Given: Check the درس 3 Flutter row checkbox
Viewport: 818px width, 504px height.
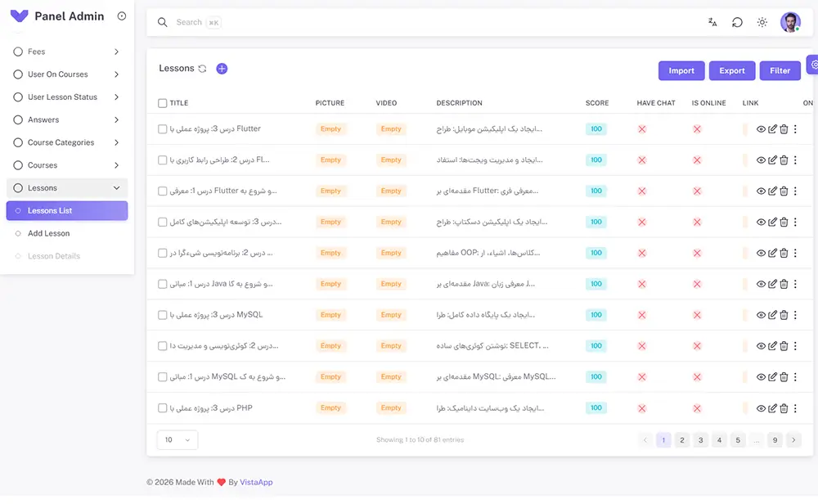Looking at the screenshot, I should 162,129.
